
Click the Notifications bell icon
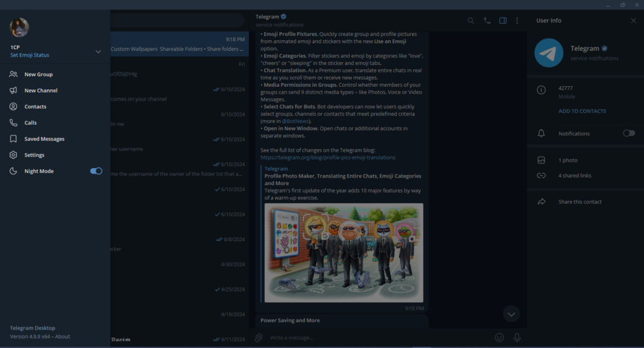coord(541,133)
